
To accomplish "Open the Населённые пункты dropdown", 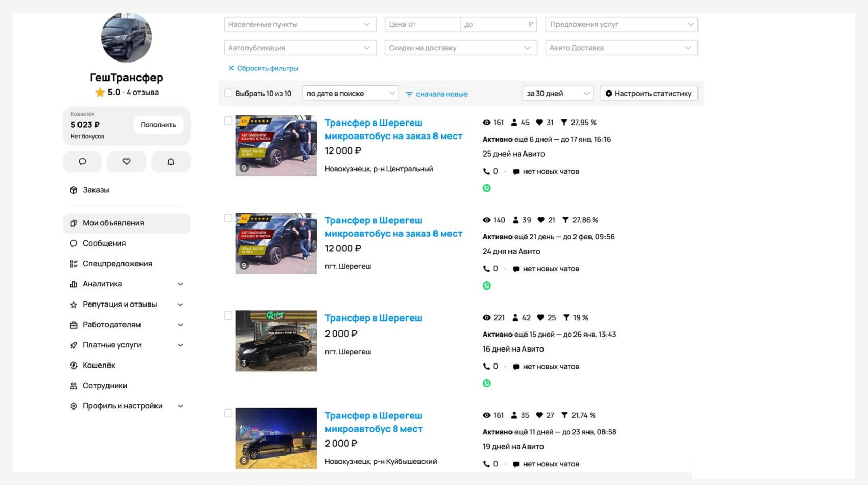I will [x=300, y=24].
